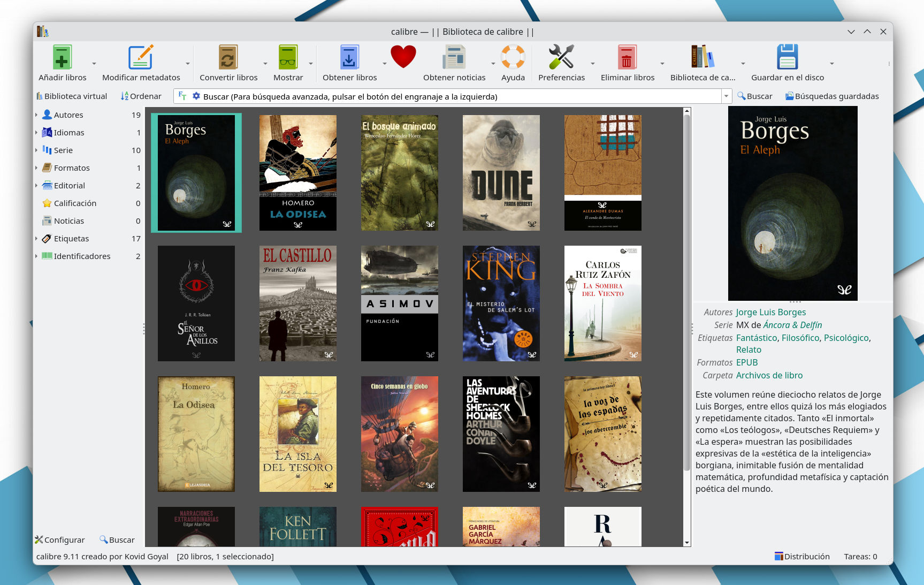Click the Idiomas language icon

pos(47,132)
